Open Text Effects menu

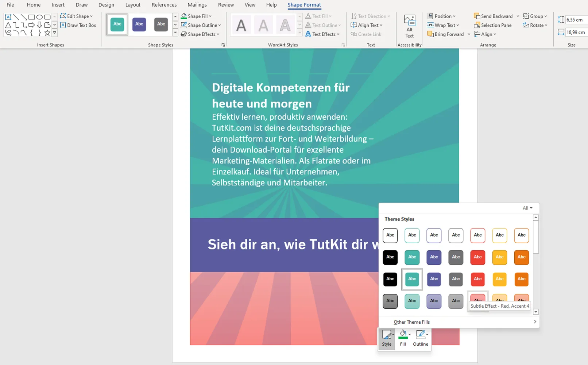322,34
